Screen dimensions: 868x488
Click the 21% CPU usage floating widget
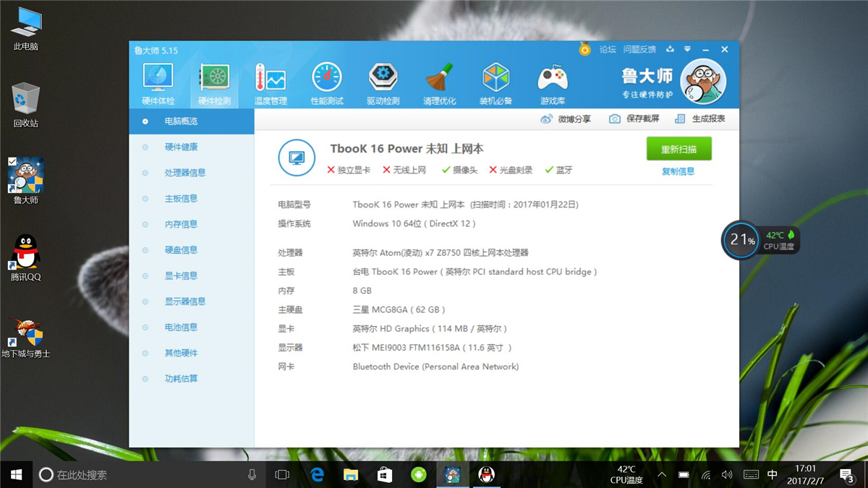pyautogui.click(x=741, y=240)
